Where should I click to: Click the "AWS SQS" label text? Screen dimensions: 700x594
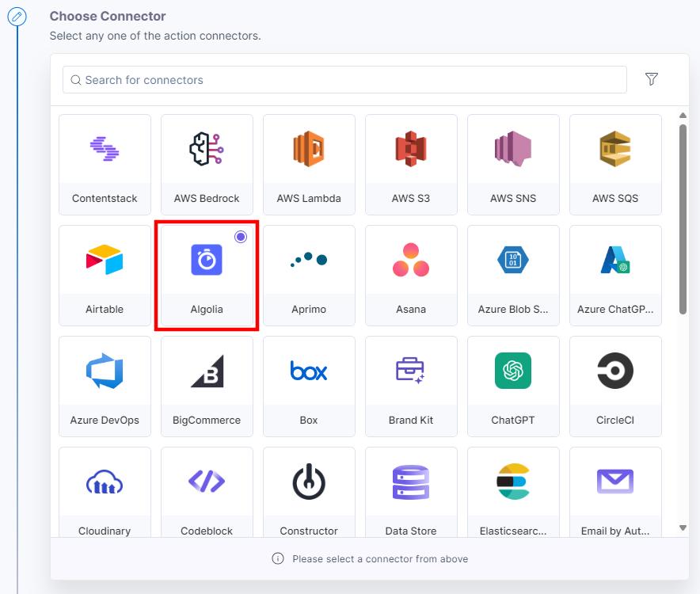pos(615,198)
